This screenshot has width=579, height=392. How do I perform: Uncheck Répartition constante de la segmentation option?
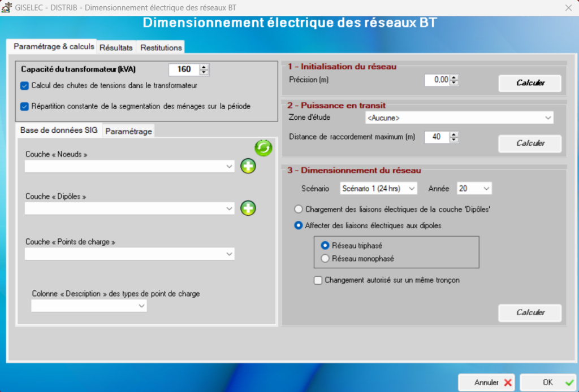24,106
